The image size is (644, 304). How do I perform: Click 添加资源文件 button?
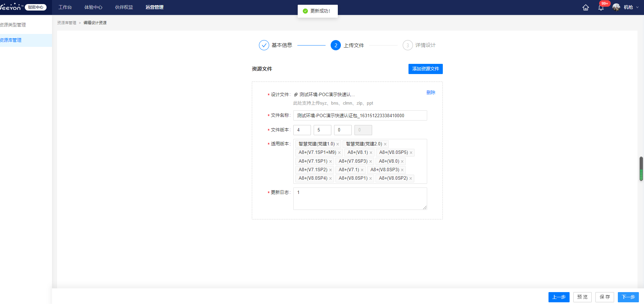click(425, 69)
